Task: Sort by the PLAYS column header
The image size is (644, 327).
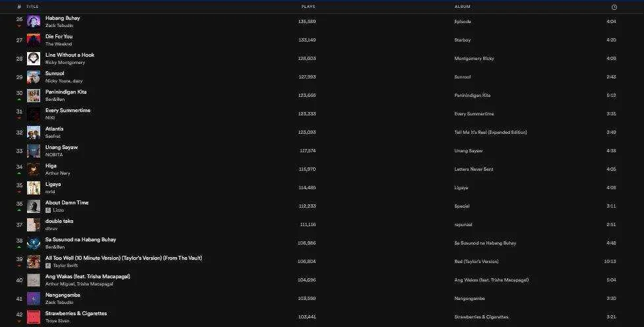Action: (x=308, y=7)
